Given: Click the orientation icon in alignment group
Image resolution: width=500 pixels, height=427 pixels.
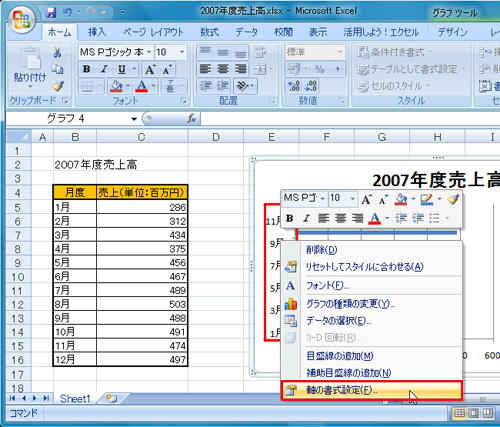Looking at the screenshot, I should coord(243,87).
